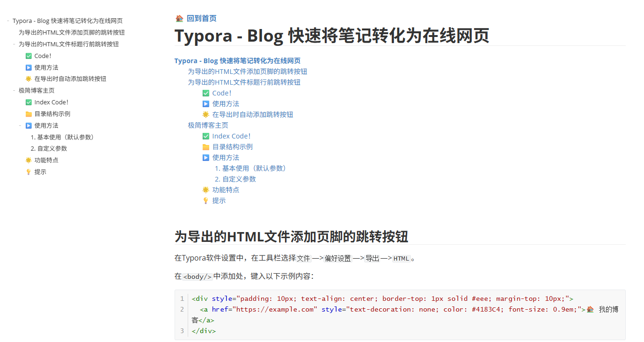
Task: Collapse the sidebar root item Typora - Blog
Action: (x=8, y=21)
